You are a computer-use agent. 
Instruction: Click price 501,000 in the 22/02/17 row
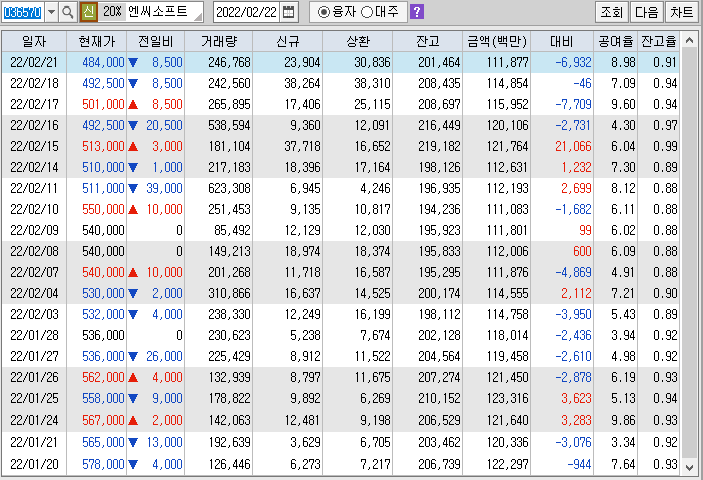point(103,104)
